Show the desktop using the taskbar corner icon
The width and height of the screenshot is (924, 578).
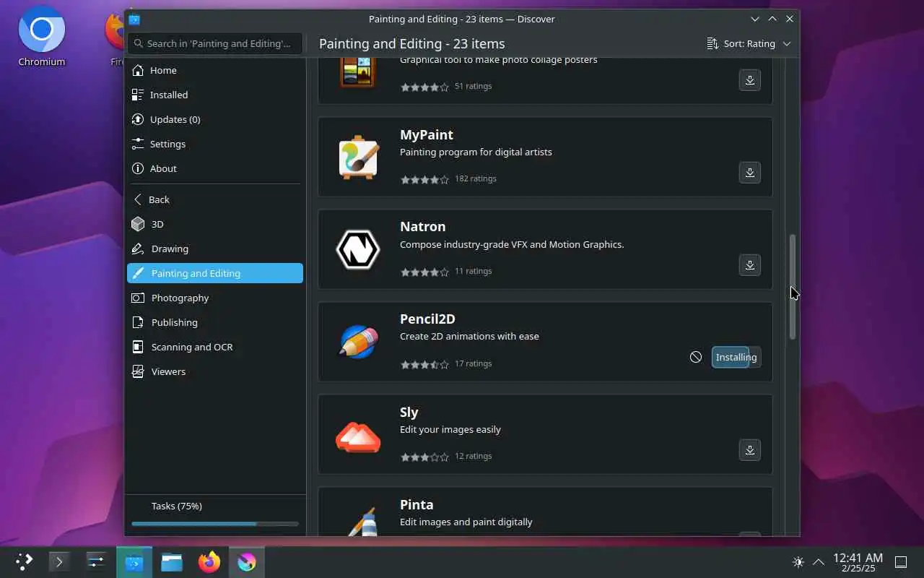(901, 561)
